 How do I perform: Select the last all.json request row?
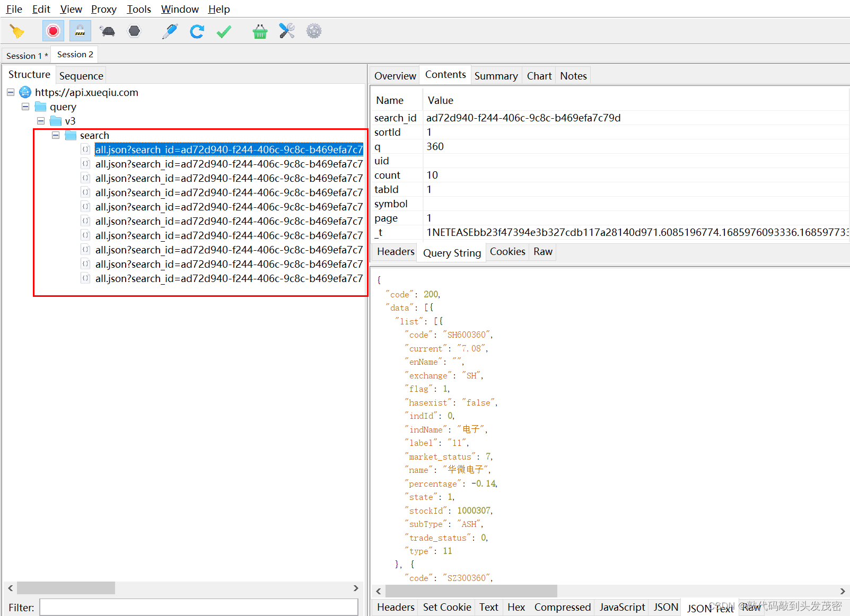pyautogui.click(x=229, y=278)
